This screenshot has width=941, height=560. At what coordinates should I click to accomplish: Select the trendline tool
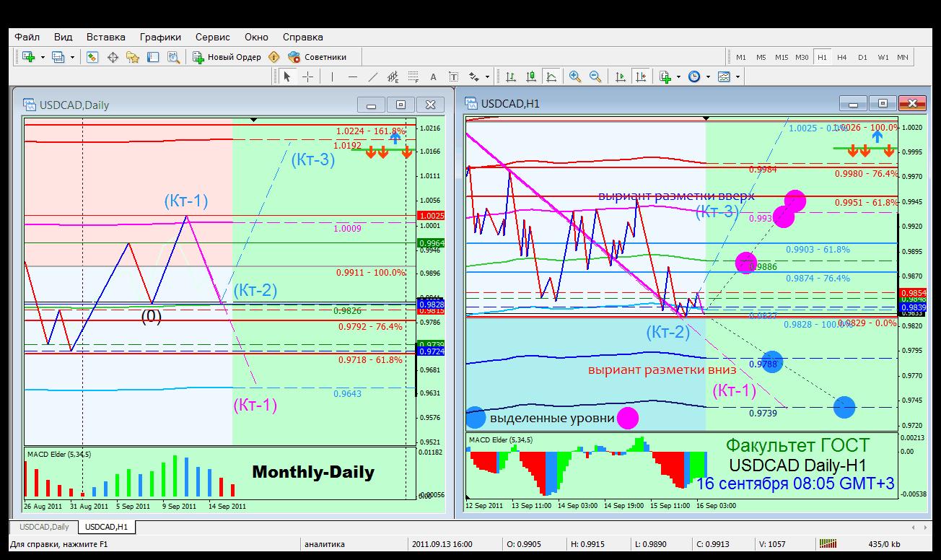[x=372, y=76]
